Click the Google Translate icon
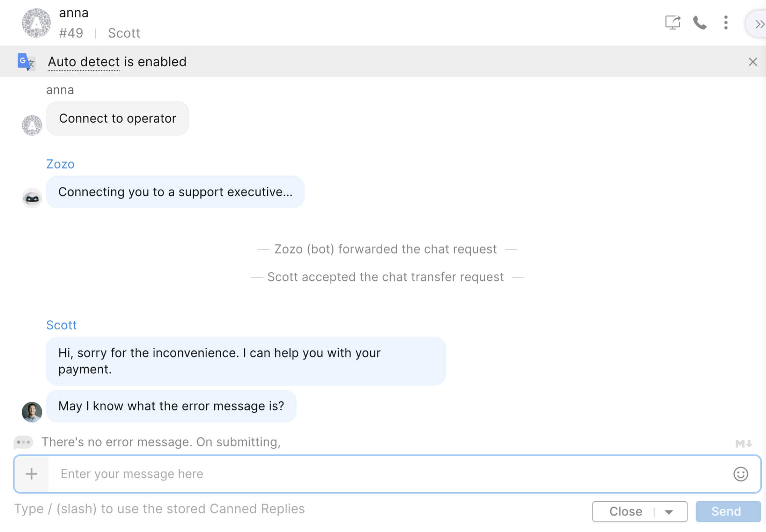 [x=26, y=62]
